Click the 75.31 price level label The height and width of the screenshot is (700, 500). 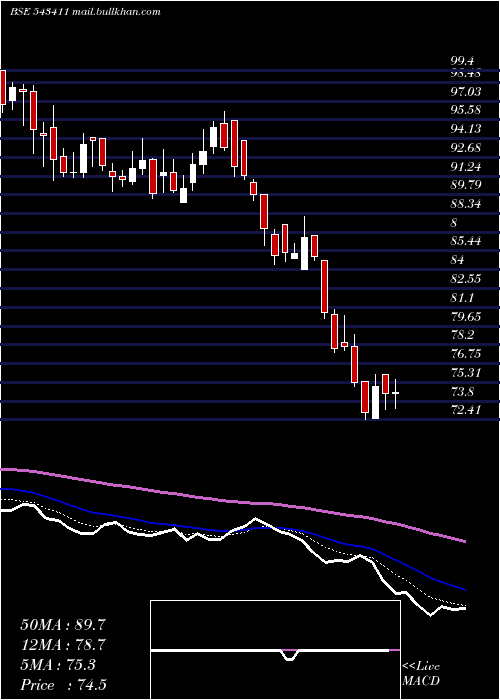click(x=467, y=372)
